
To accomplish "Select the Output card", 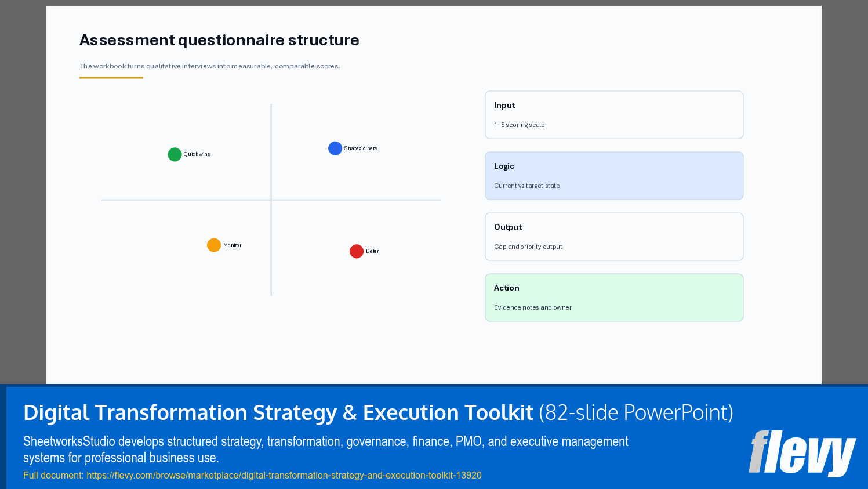I will (x=614, y=237).
